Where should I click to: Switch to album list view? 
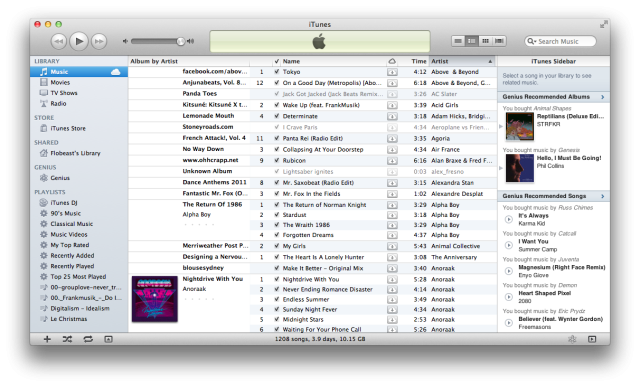tap(471, 41)
